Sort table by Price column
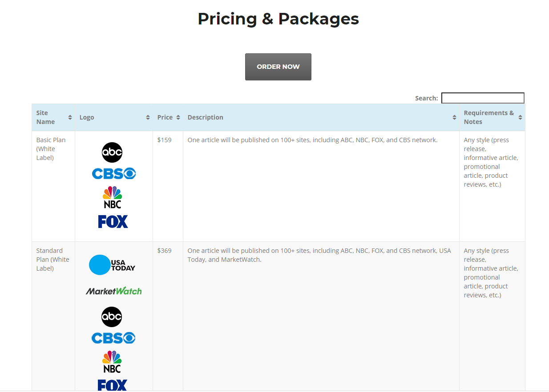 [x=168, y=117]
